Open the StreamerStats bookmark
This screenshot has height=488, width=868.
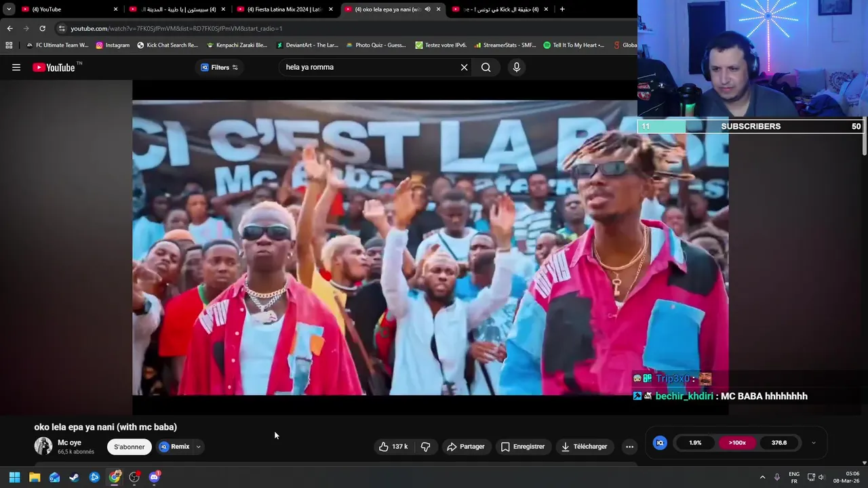[x=505, y=45]
